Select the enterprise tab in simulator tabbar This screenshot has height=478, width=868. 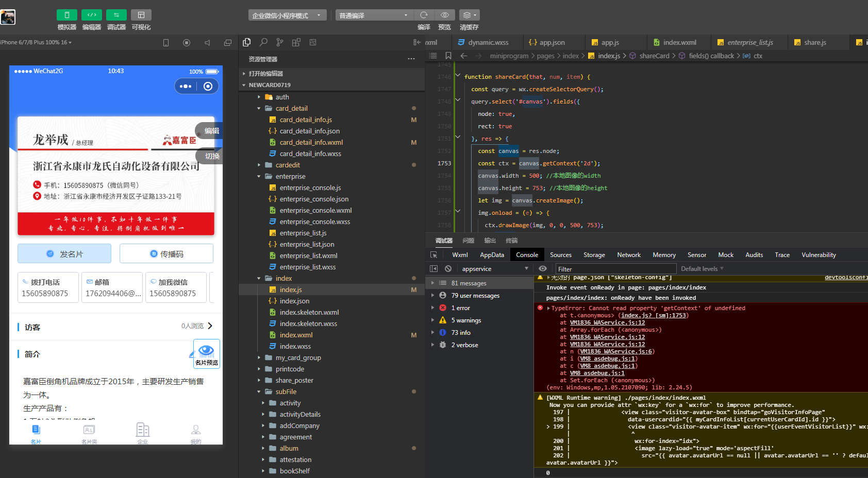(143, 433)
